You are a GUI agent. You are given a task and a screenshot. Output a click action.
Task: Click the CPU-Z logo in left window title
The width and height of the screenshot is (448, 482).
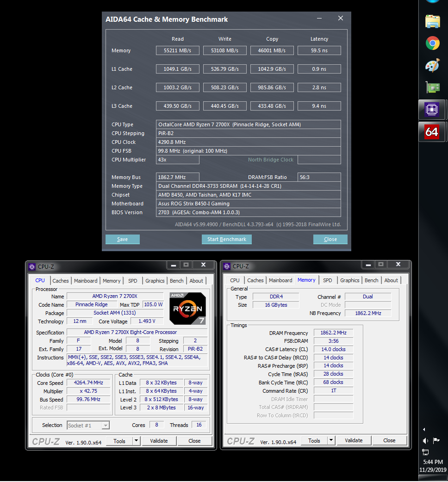(32, 266)
